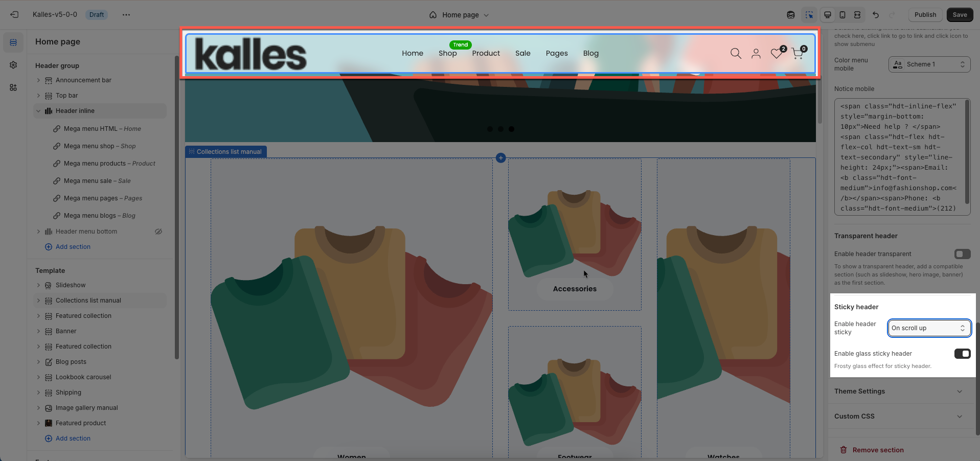Click the wishlist heart icon
This screenshot has height=461, width=980.
tap(777, 53)
